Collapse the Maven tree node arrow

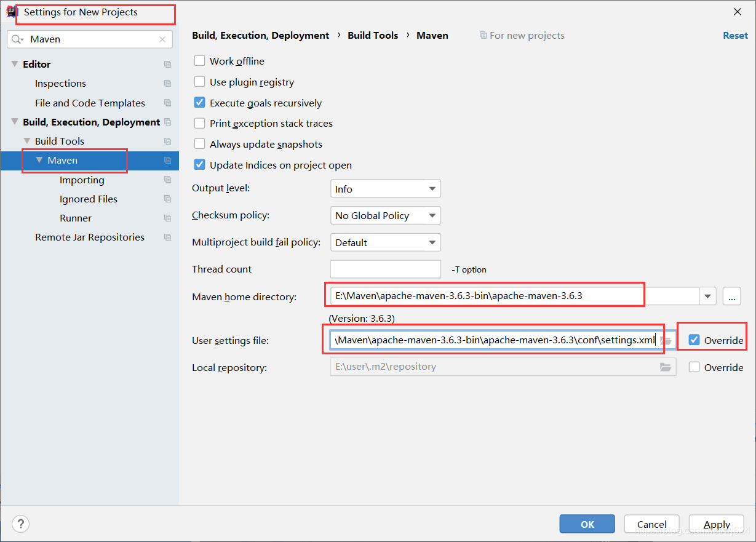pos(39,161)
